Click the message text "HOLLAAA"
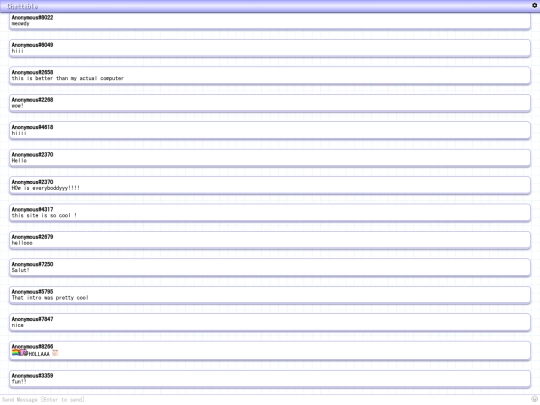540x405 pixels. (x=39, y=354)
